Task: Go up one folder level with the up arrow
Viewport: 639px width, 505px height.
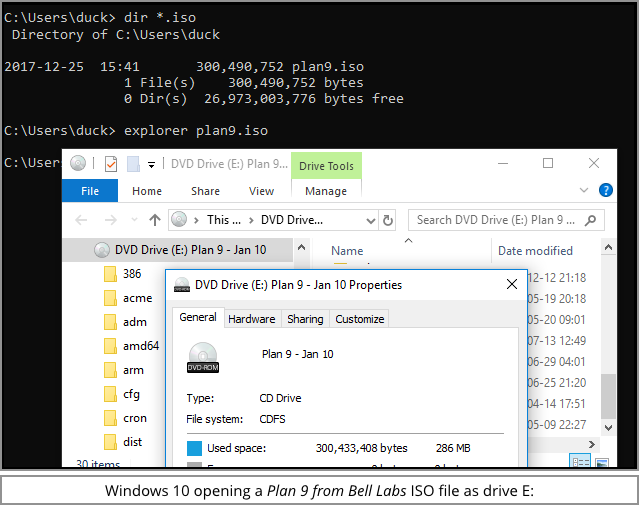Action: point(154,220)
